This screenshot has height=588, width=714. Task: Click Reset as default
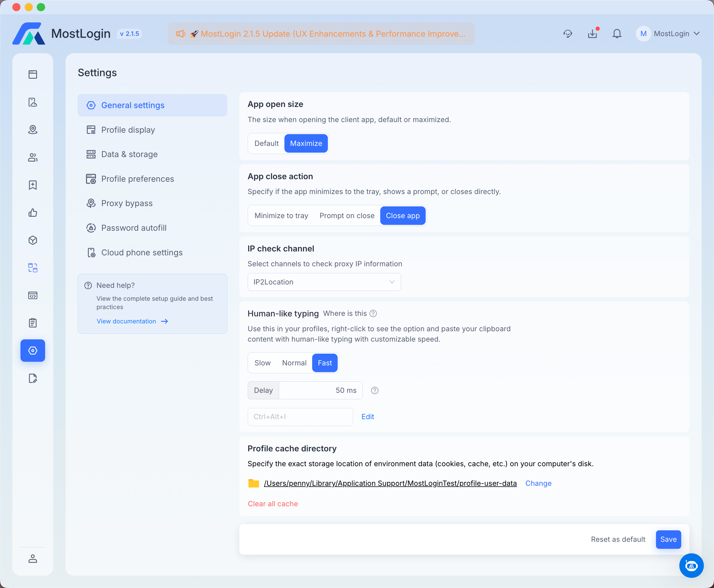(x=618, y=540)
